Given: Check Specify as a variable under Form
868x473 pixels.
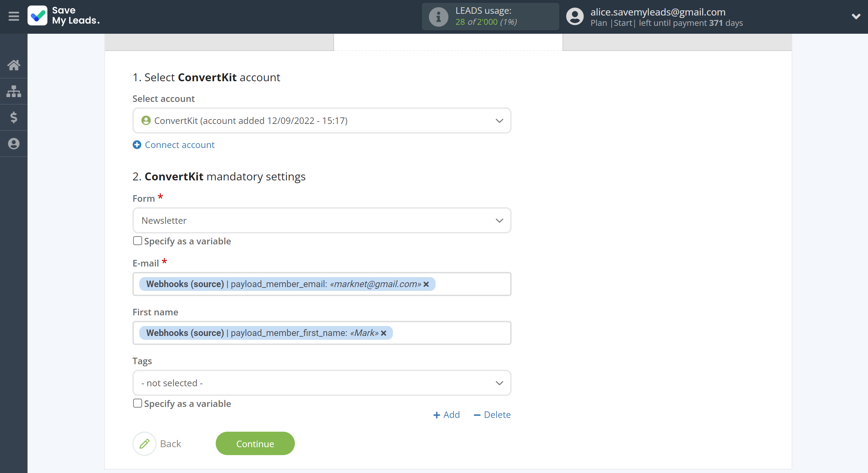Looking at the screenshot, I should 138,241.
